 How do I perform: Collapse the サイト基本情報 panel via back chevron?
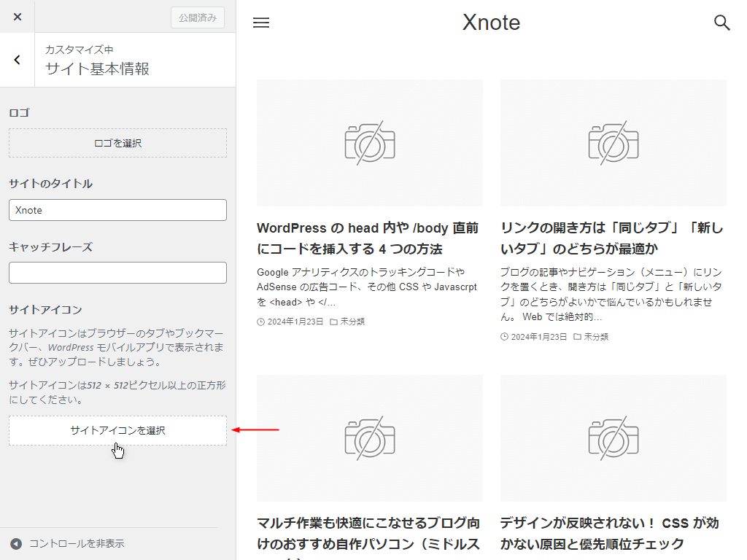pos(17,60)
